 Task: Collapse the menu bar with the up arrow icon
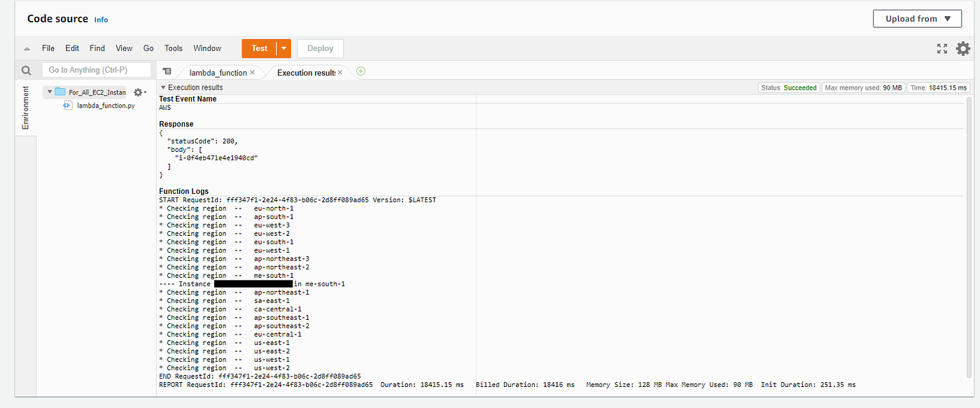coord(26,48)
